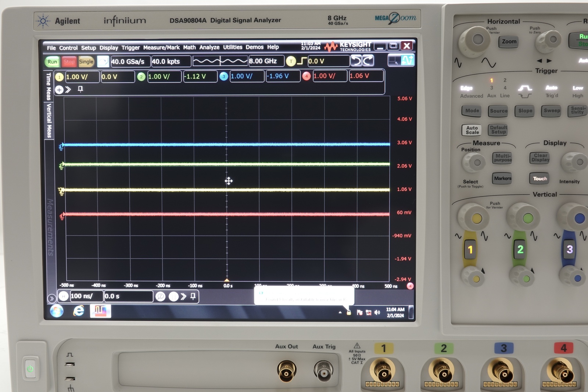
Task: Toggle channel 2 with the green badge
Action: (x=141, y=77)
